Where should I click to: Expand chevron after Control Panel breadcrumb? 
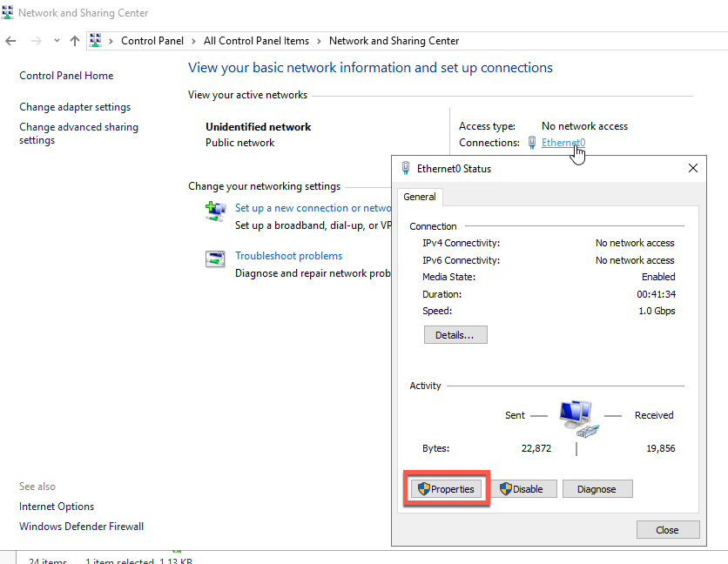(193, 41)
